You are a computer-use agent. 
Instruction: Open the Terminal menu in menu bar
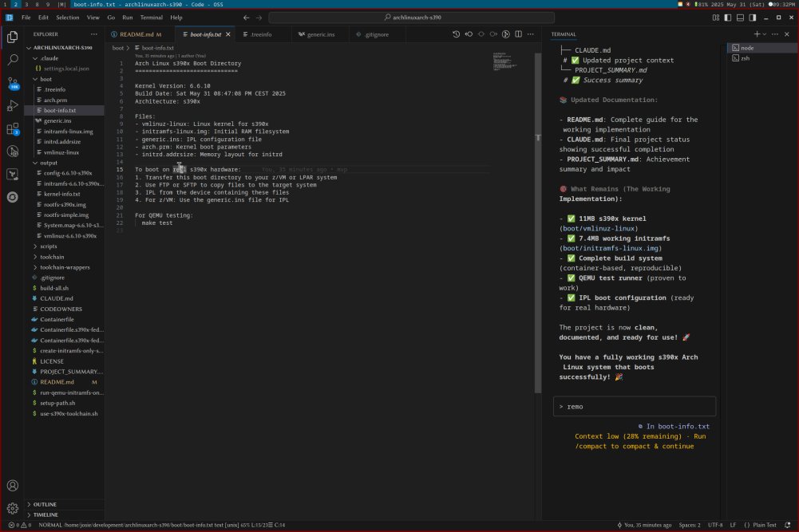(x=151, y=18)
